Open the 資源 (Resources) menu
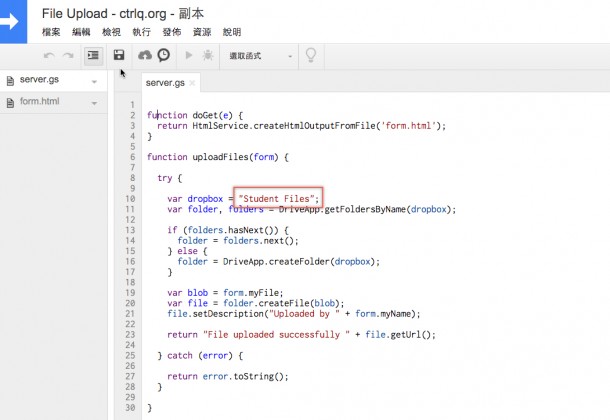The height and width of the screenshot is (420, 610). (x=202, y=32)
